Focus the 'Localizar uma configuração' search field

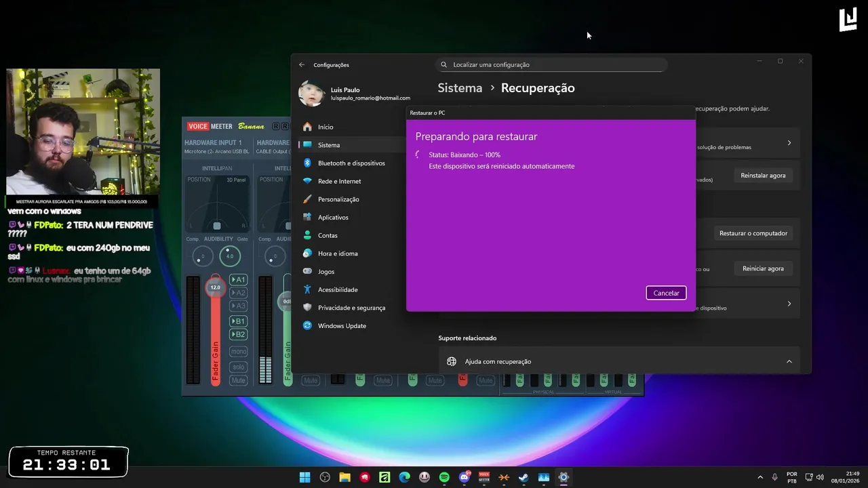pos(551,65)
